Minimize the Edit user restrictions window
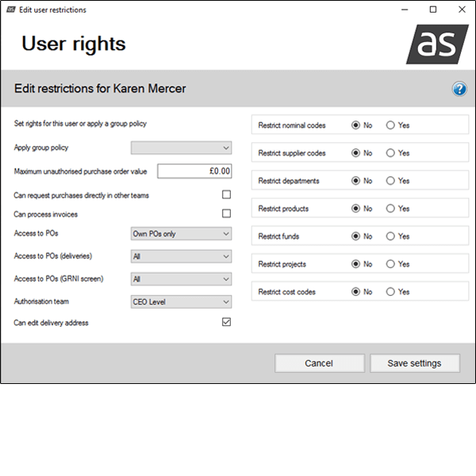Screen dimensions: 476x476 pos(405,10)
